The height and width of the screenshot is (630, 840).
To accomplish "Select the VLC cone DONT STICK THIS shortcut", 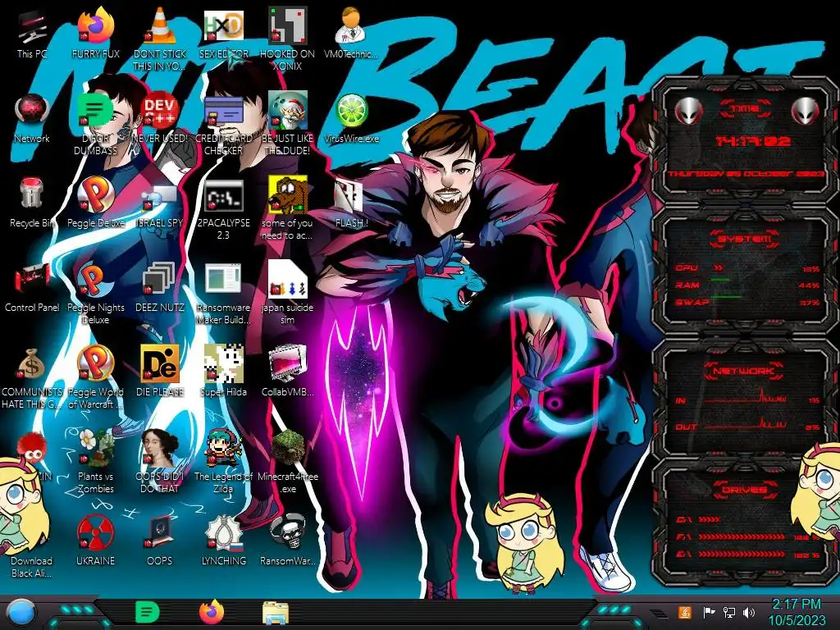I will coord(160,39).
